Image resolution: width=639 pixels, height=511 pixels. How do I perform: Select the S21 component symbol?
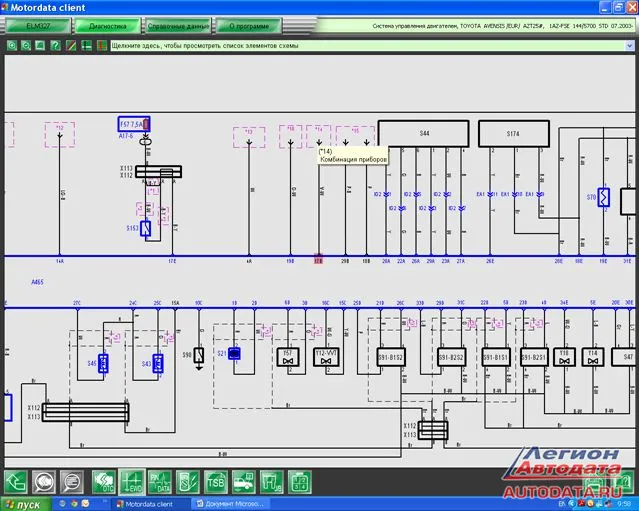tap(234, 354)
